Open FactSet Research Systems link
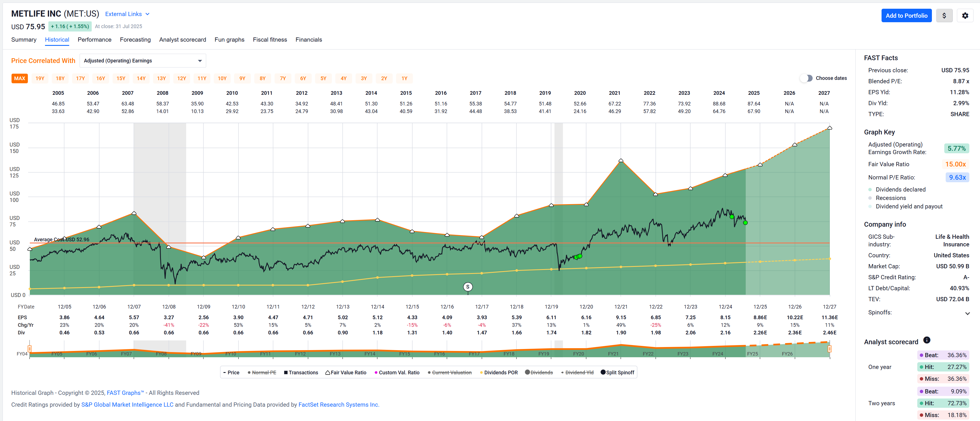This screenshot has height=421, width=980. pyautogui.click(x=339, y=405)
